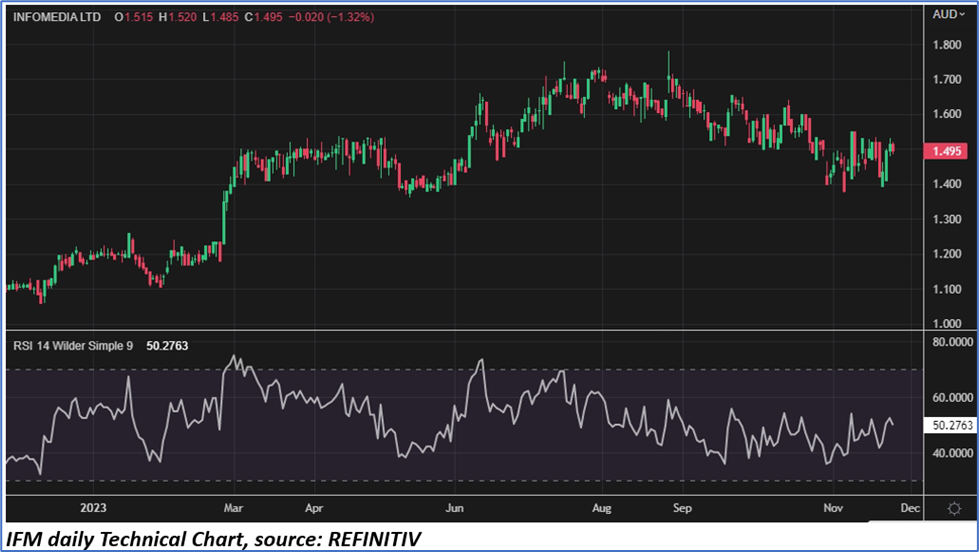Click the price change -0.020 (-1.32%)
The height and width of the screenshot is (552, 979).
point(332,17)
